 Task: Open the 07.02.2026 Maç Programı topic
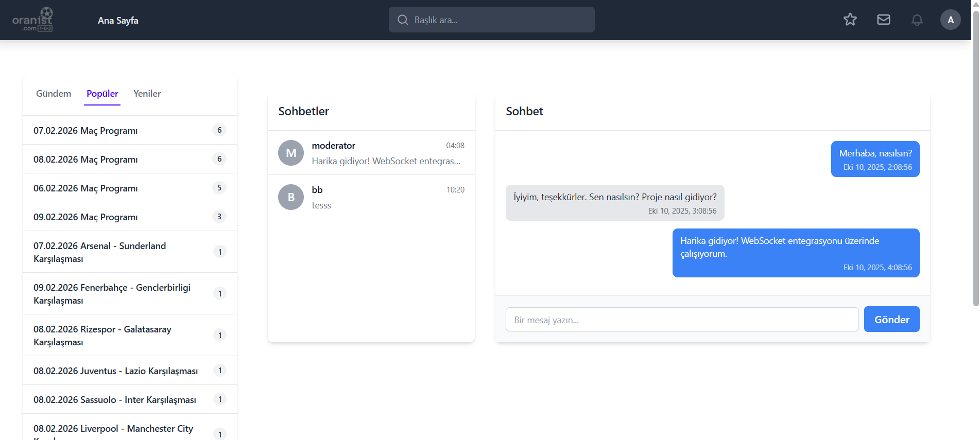(85, 131)
